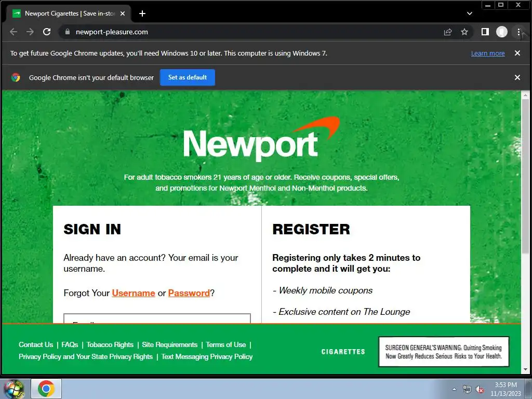
Task: Click the forgot Username link
Action: (134, 293)
